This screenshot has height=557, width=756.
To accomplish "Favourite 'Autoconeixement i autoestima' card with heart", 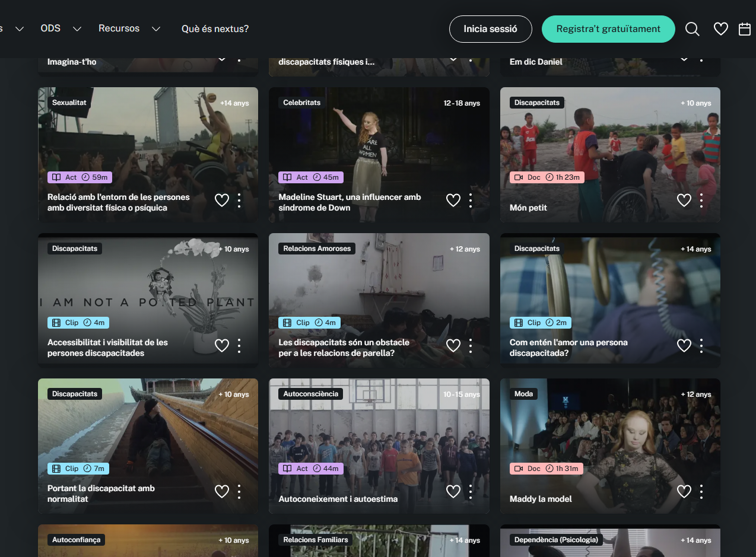I will (453, 492).
